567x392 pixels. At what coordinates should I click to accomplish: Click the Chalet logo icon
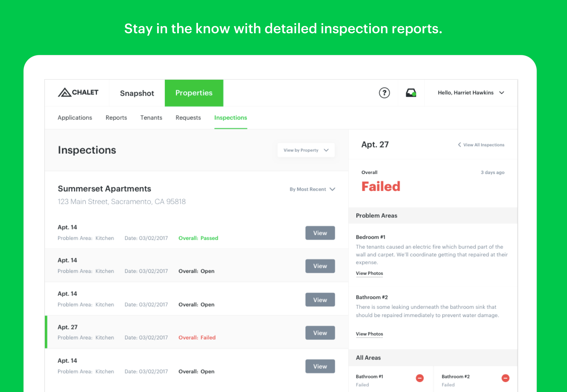(65, 93)
